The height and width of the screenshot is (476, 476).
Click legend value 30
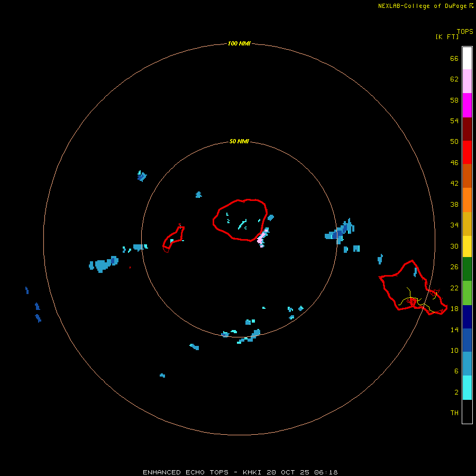click(x=454, y=246)
